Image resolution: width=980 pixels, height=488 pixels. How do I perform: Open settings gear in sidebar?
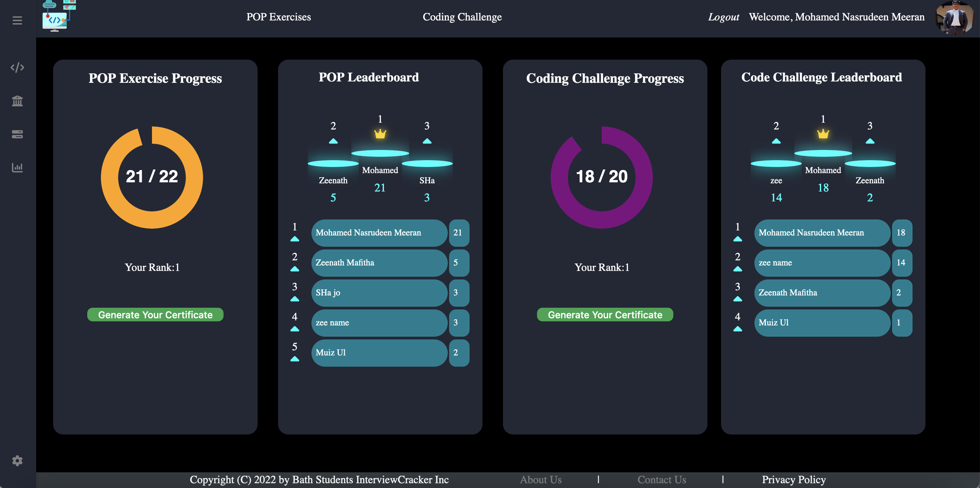click(17, 461)
